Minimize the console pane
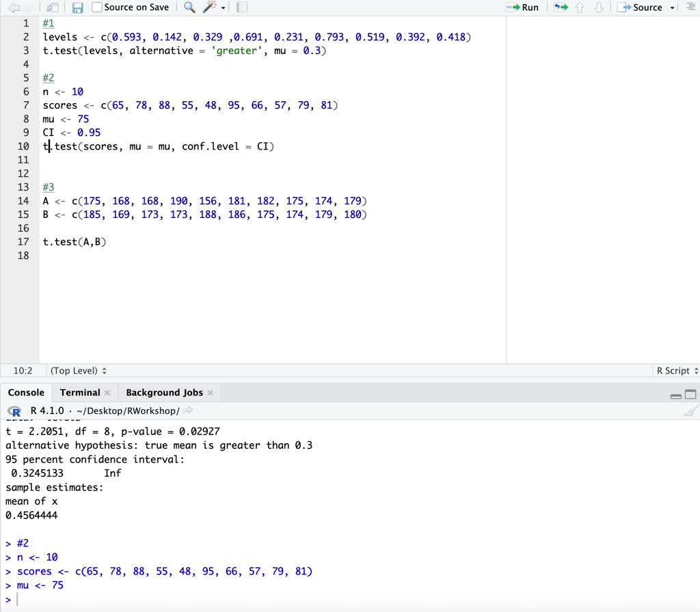 pyautogui.click(x=676, y=395)
